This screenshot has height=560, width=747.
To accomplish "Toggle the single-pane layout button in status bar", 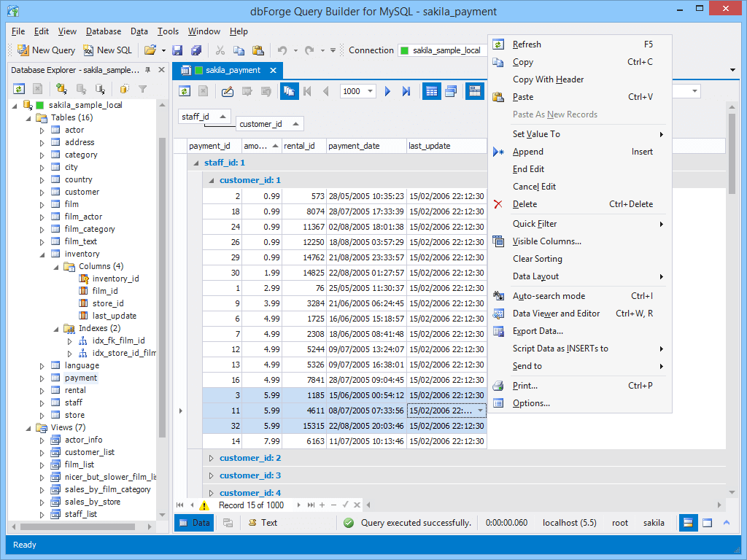I will (708, 522).
